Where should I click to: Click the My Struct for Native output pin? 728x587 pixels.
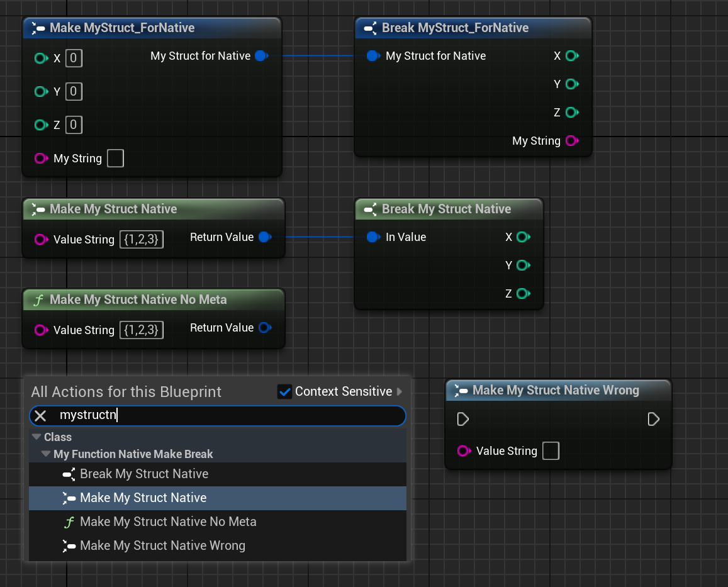point(261,56)
